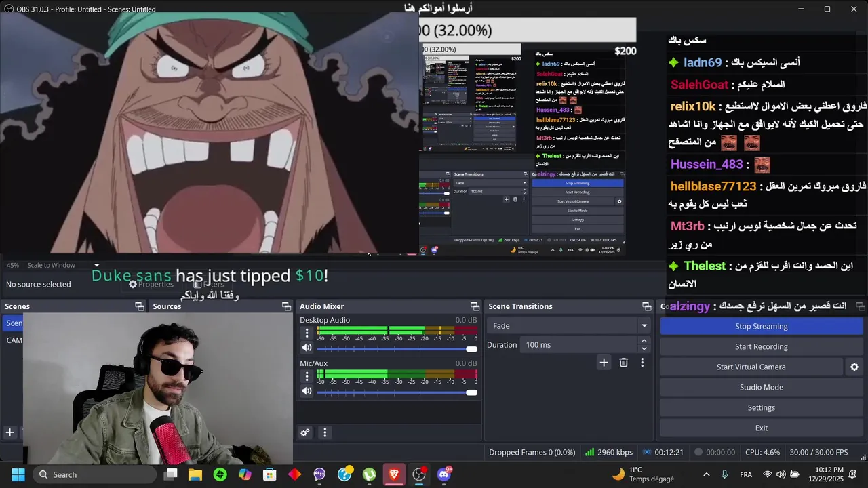The width and height of the screenshot is (868, 488).
Task: Open the Windows Start menu
Action: coord(18,474)
